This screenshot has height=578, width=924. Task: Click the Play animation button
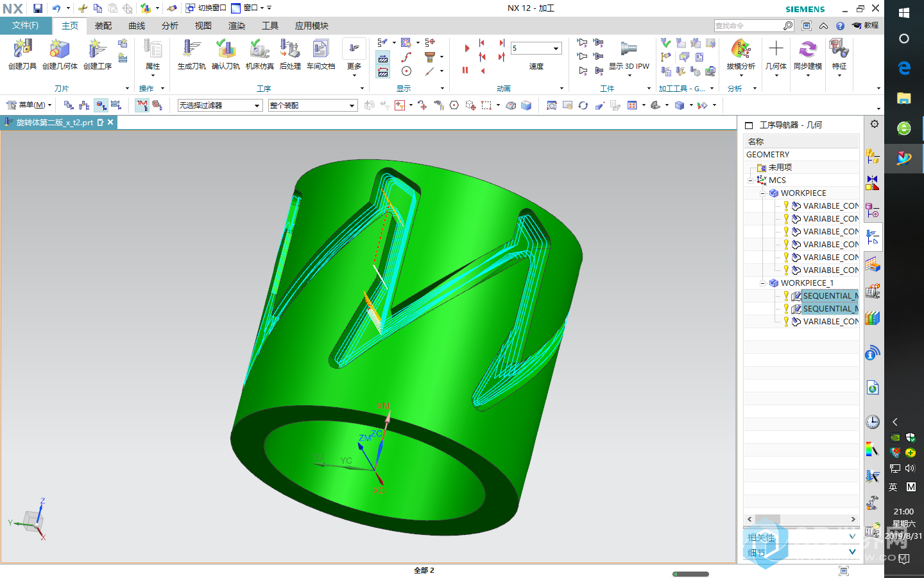point(466,48)
